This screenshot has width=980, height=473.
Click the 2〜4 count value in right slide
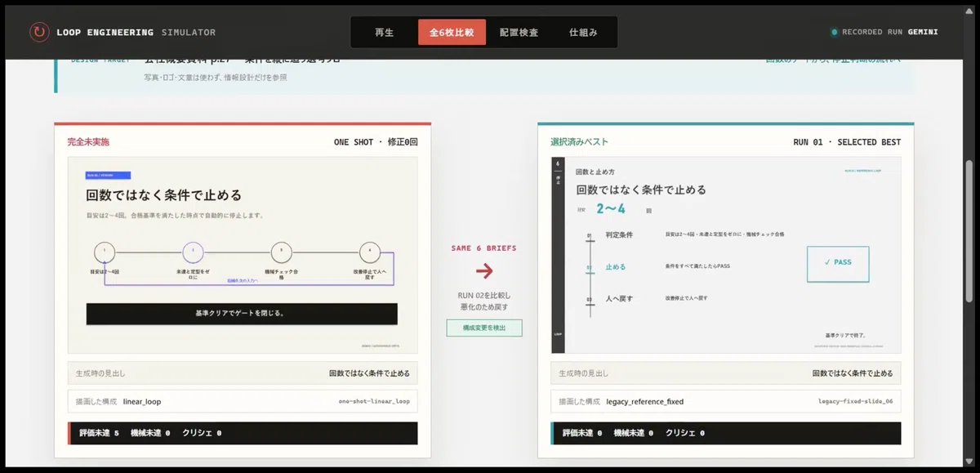click(x=611, y=208)
